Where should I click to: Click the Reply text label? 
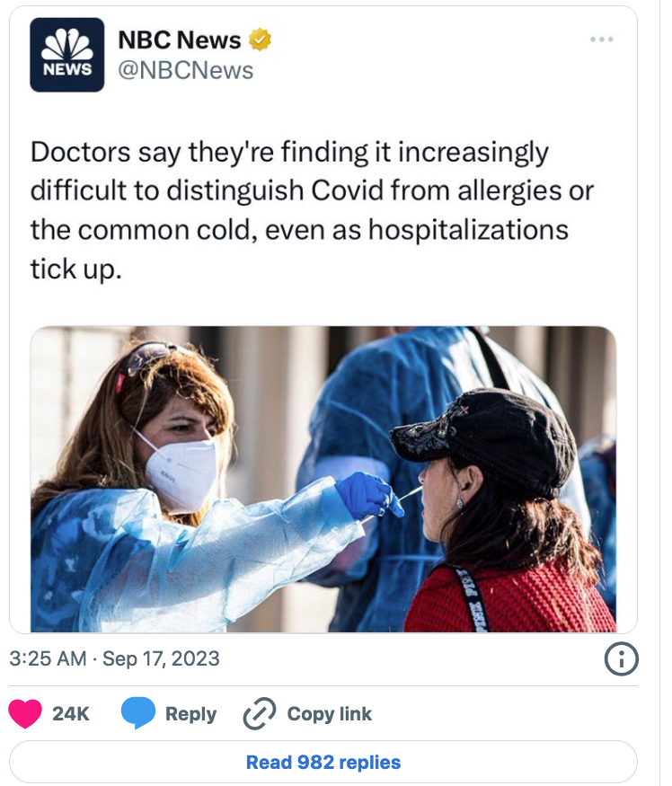pyautogui.click(x=191, y=714)
